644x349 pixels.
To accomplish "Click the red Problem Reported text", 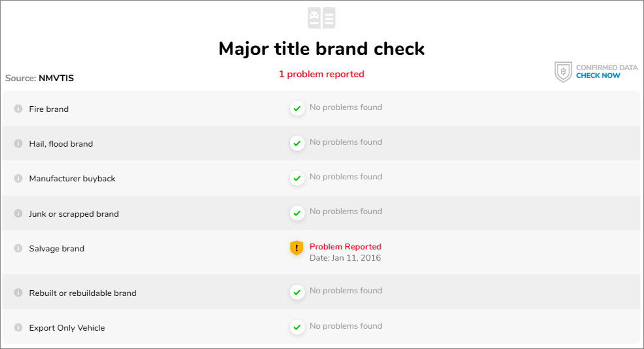I will 346,247.
